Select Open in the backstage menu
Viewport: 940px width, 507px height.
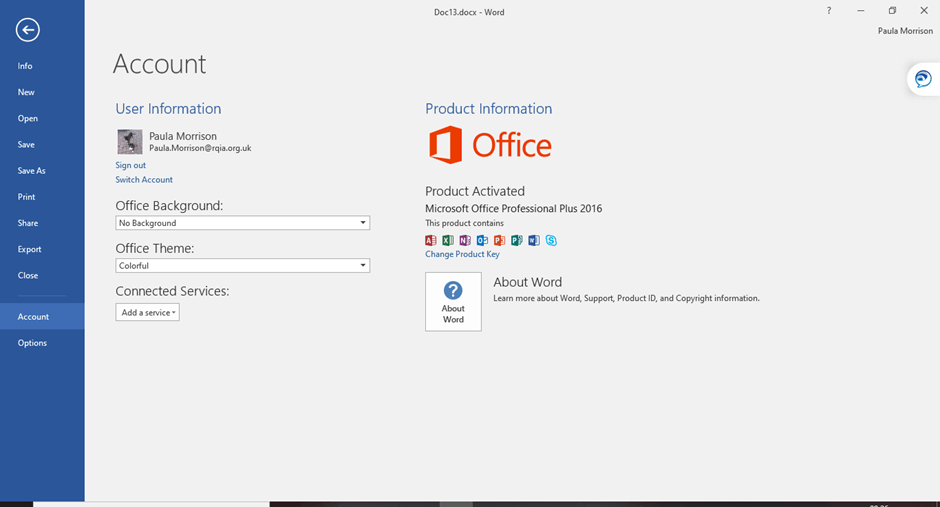(42, 119)
